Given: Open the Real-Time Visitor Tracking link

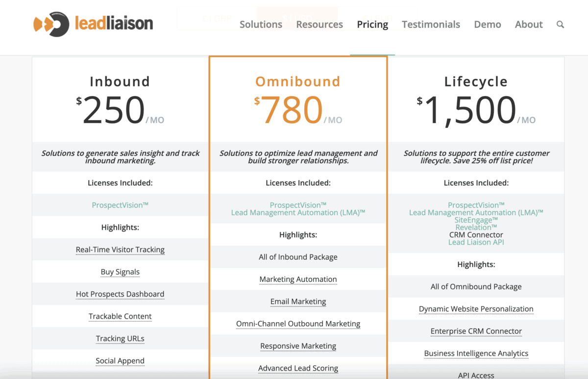Looking at the screenshot, I should 120,250.
